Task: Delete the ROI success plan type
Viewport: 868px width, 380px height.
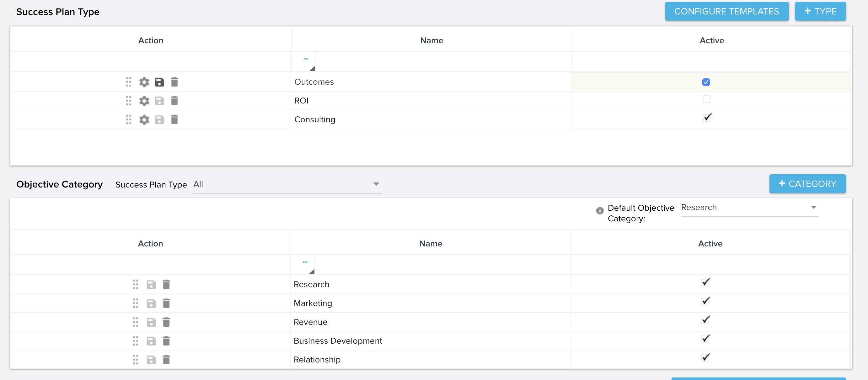Action: [x=174, y=101]
